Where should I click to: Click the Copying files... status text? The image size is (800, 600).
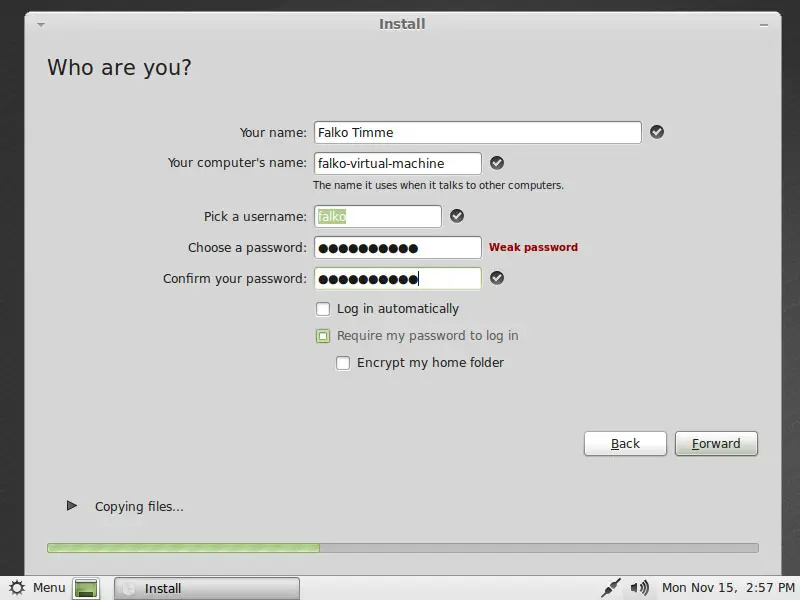point(139,507)
